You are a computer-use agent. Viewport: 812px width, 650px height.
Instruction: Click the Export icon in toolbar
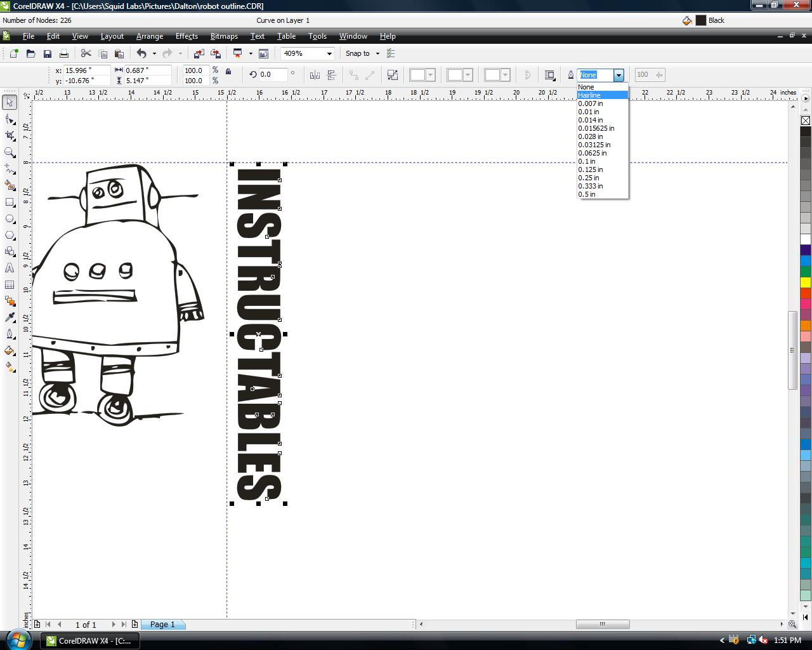216,54
